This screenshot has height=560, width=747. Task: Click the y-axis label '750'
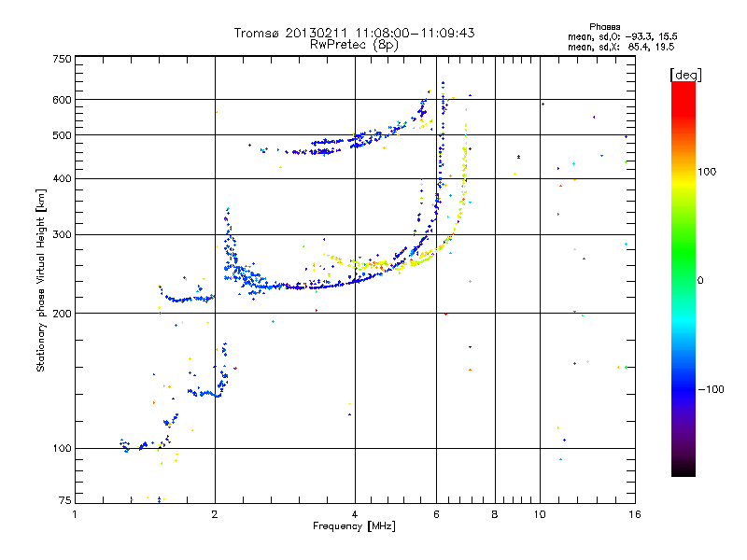(62, 59)
